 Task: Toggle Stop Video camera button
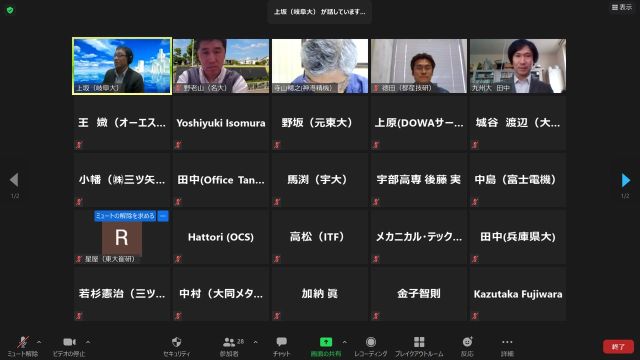(69, 342)
